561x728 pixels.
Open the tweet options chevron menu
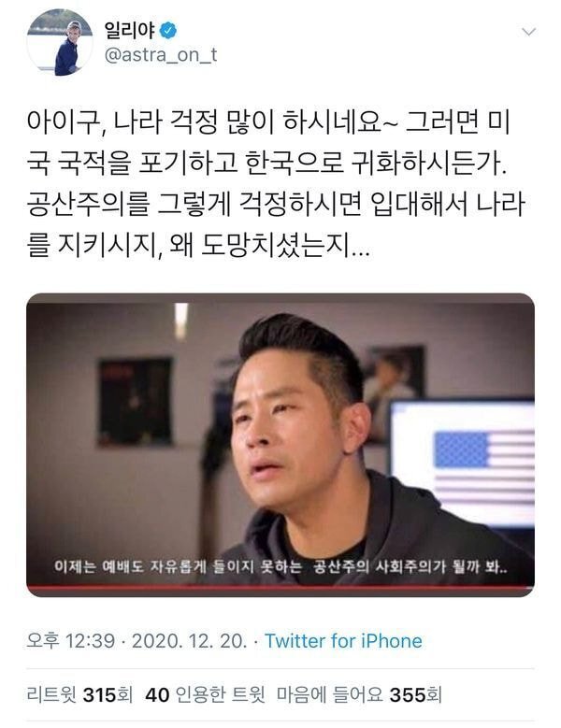click(528, 32)
